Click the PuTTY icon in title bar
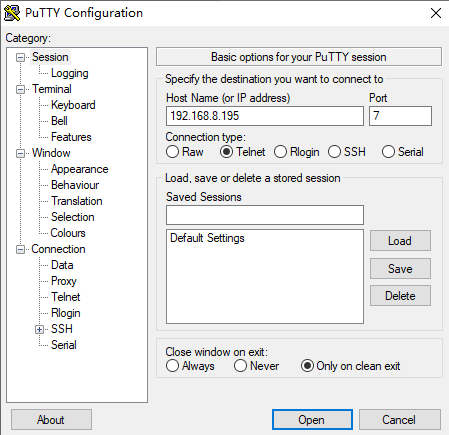 pyautogui.click(x=12, y=13)
